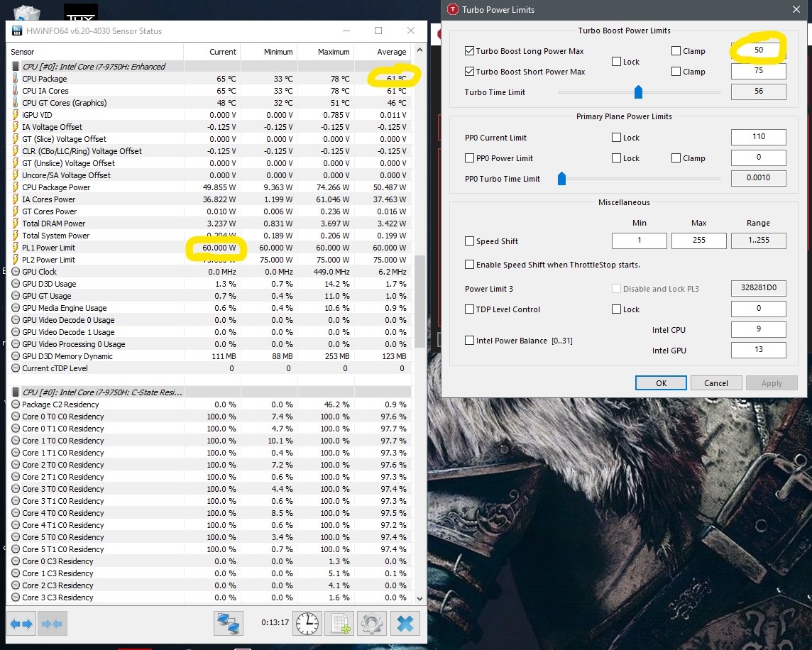Viewport: 812px width, 650px height.
Task: Click the iGPU VID lightning icon
Action: (x=16, y=114)
